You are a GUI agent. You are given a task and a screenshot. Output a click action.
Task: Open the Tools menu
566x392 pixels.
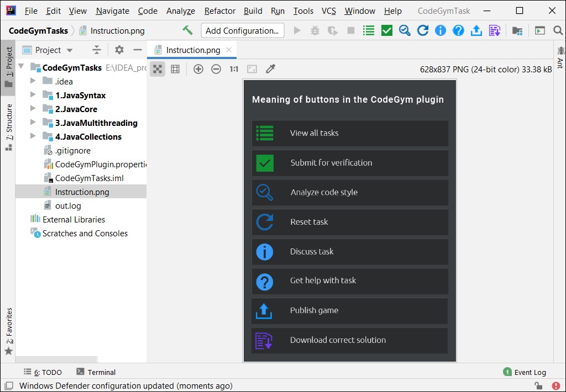303,11
